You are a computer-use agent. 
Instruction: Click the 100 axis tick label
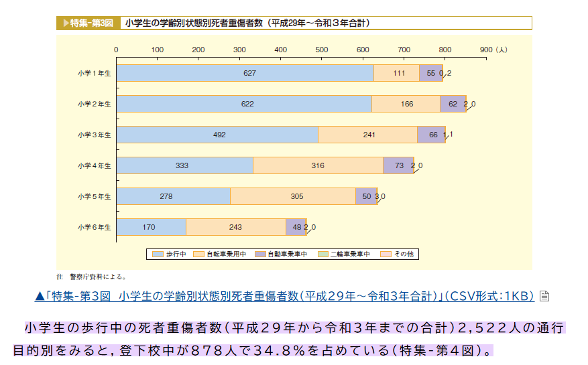[157, 50]
